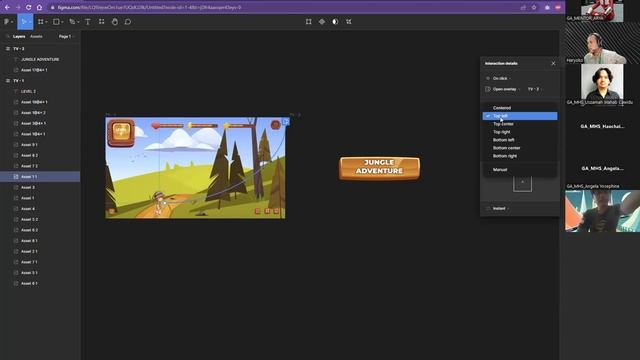Select the TV - 1 frame layer
The width and height of the screenshot is (640, 360).
[40, 81]
